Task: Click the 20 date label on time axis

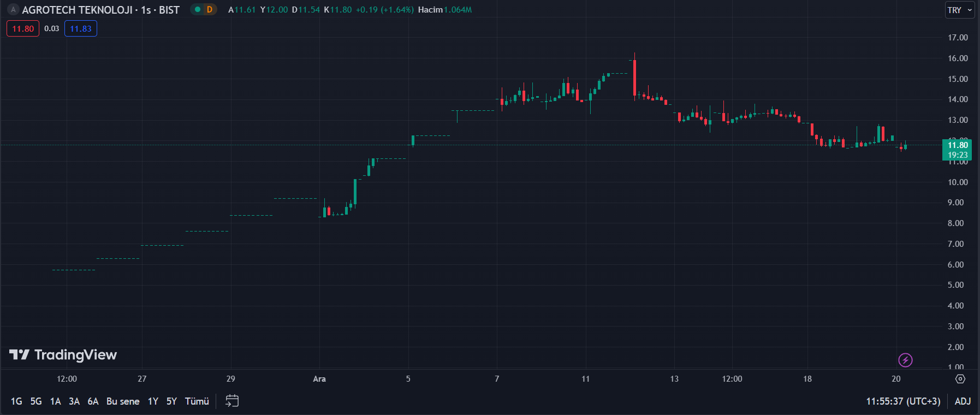Action: (x=896, y=379)
